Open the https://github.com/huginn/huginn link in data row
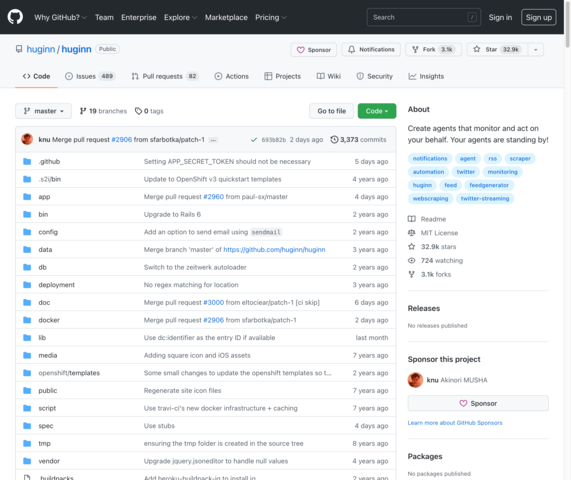Viewport: 571px width, 480px height. click(274, 249)
